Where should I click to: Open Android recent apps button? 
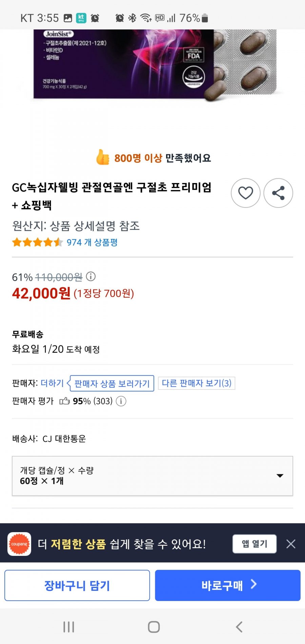tap(68, 627)
